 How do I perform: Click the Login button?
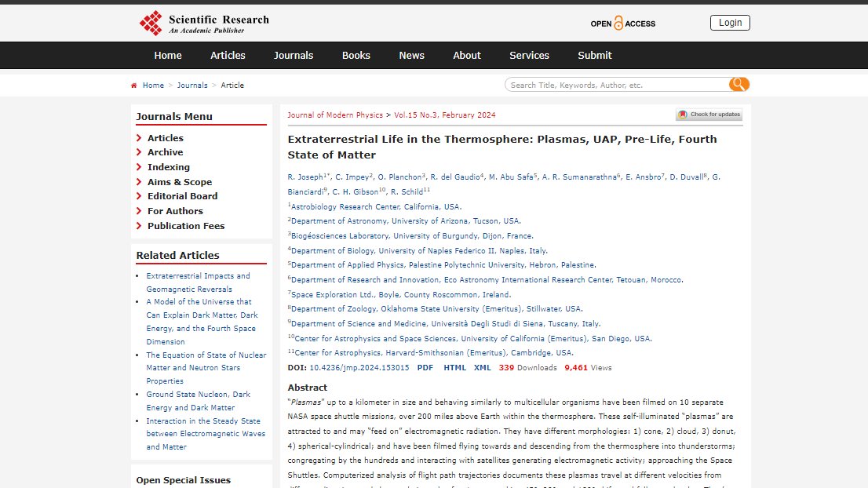[x=730, y=23]
